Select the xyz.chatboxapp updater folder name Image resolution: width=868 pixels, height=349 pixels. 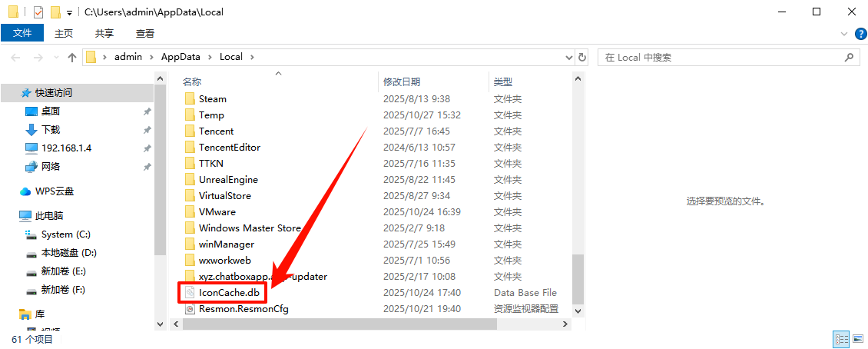pos(263,276)
